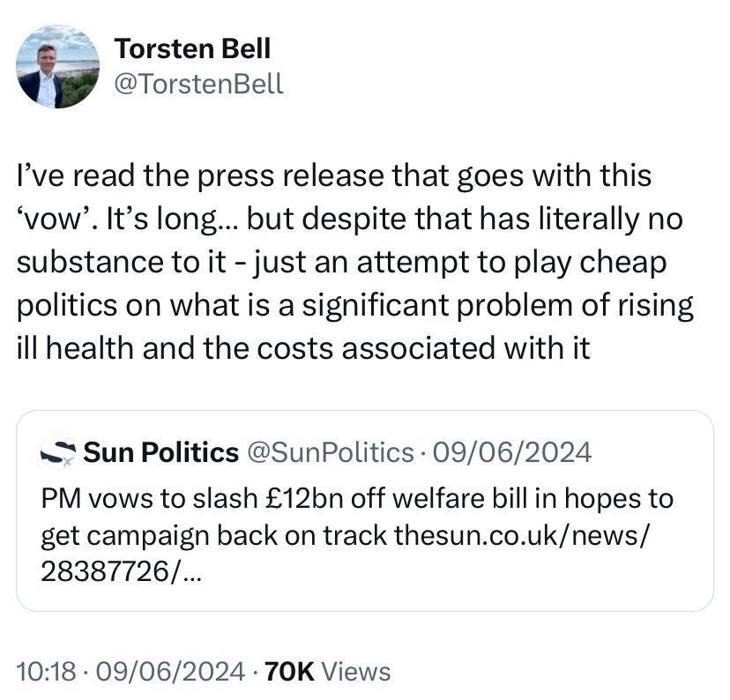730x700 pixels.
Task: Open the @TorstenBell handle link
Action: click(x=199, y=83)
